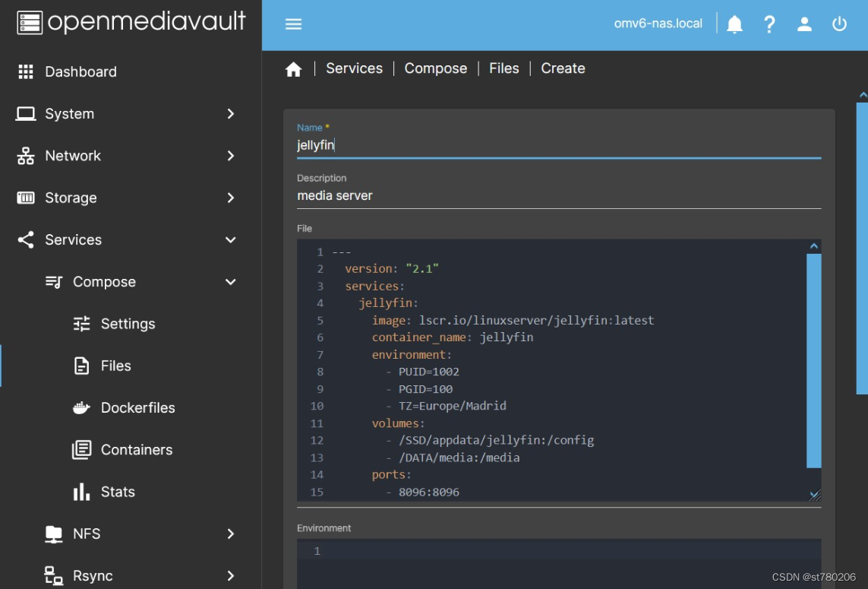Click the Compose playlist icon
Screen dimensions: 868x589
tap(54, 282)
